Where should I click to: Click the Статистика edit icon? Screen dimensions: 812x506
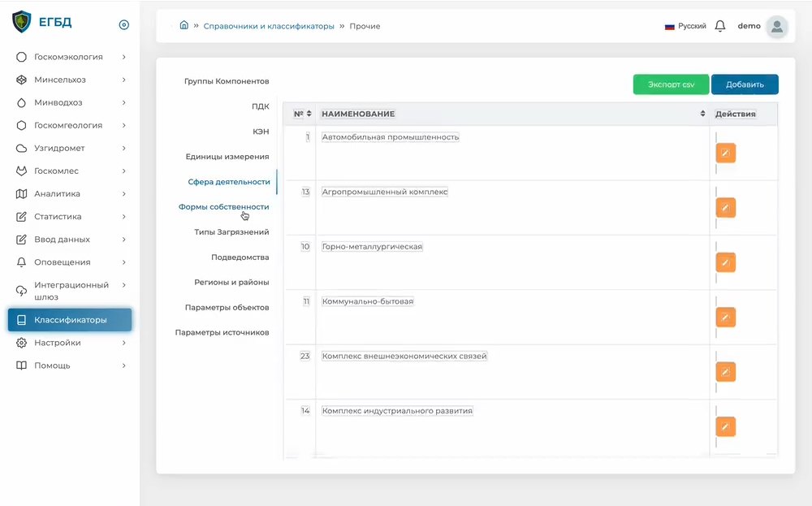coord(21,217)
